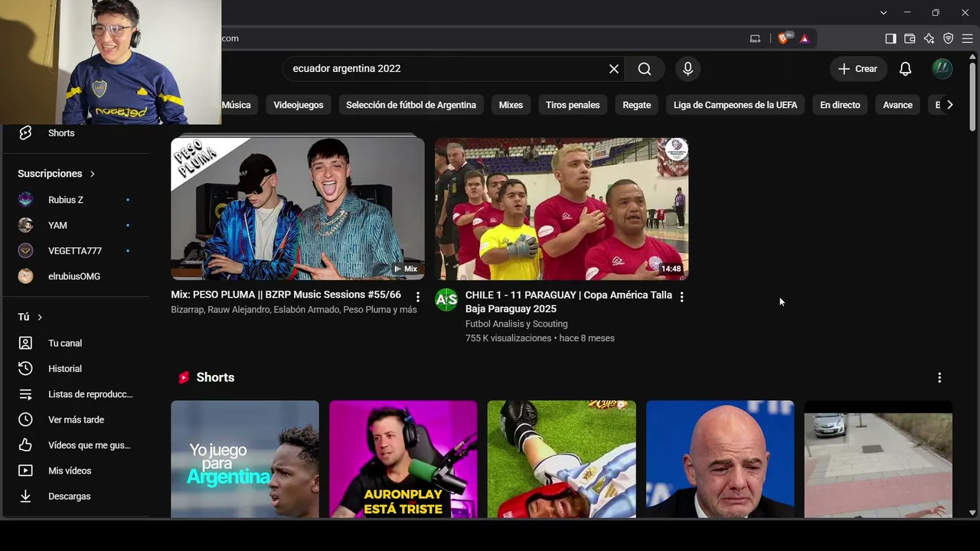Open the Shorts shelf options menu
This screenshot has height=551, width=980.
click(939, 377)
